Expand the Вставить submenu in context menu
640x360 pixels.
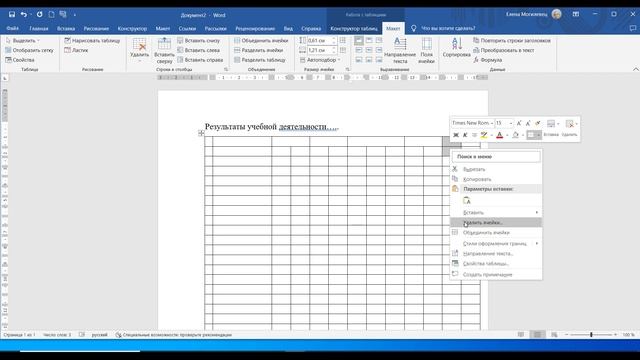click(x=496, y=213)
